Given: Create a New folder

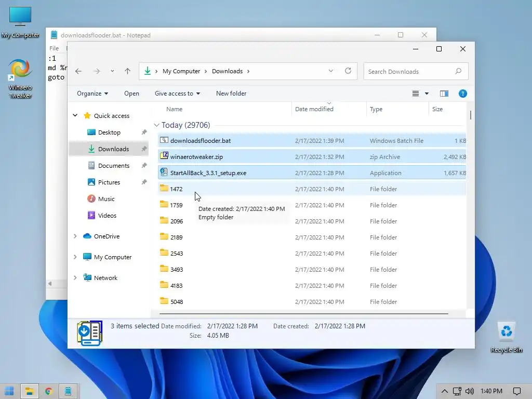Looking at the screenshot, I should (231, 94).
